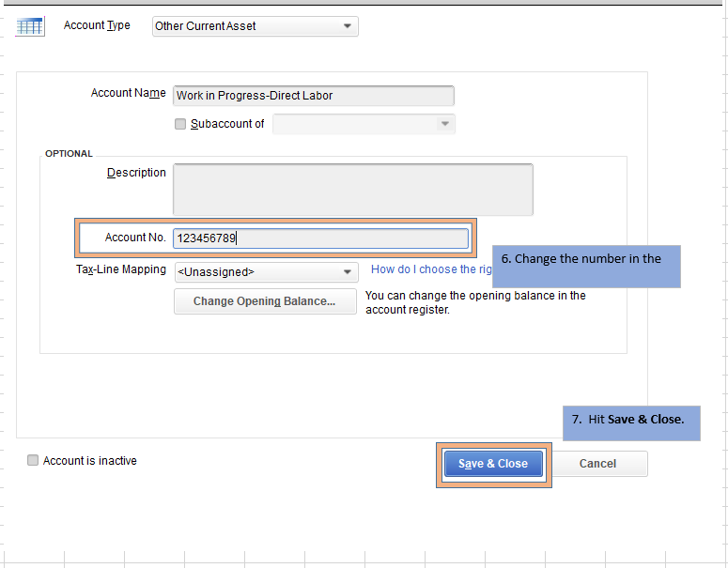Click the Account Type label

[97, 25]
